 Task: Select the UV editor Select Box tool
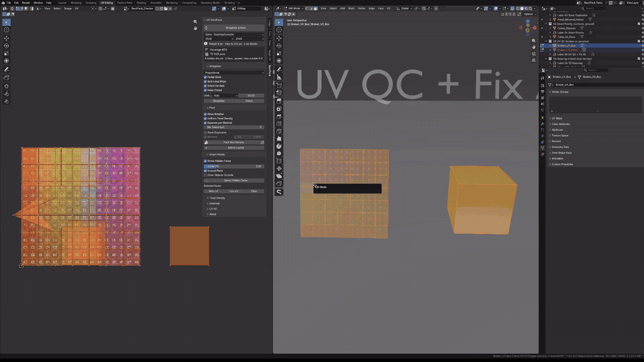(6, 22)
